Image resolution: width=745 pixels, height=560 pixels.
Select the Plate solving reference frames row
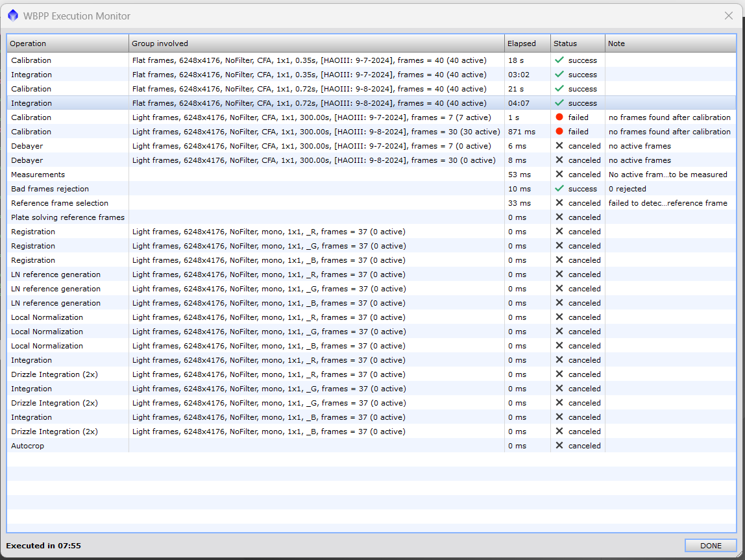372,217
